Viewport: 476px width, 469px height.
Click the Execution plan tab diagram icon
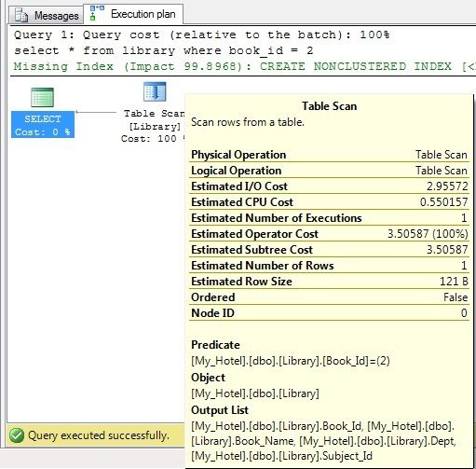click(x=97, y=13)
